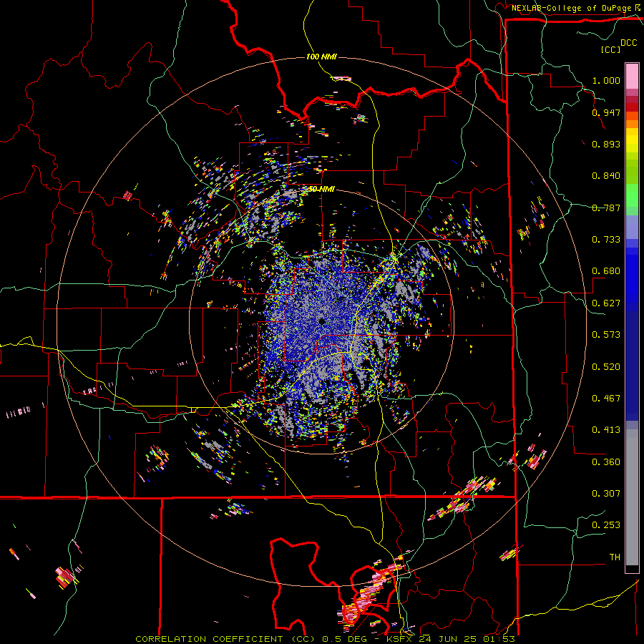Viewport: 644px width, 644px height.
Task: Click the black radar site dot at the map center
Action: (x=322, y=321)
